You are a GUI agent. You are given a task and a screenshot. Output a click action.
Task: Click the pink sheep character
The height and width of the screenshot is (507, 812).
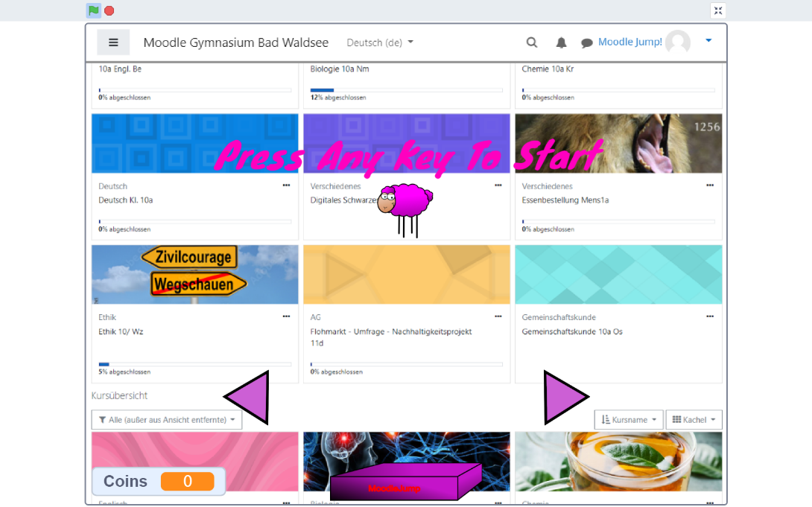point(405,210)
